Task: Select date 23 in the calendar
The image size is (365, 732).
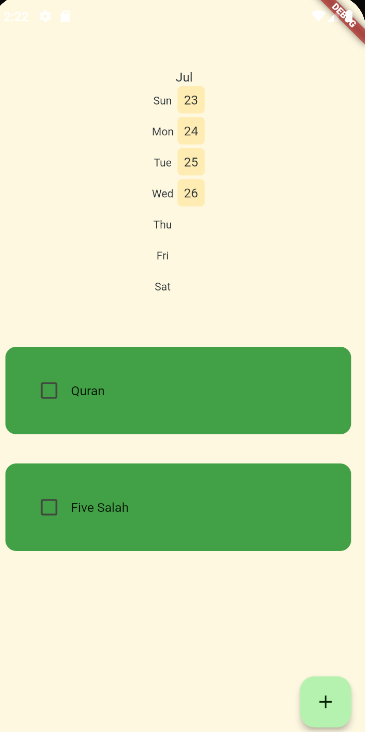Action: pyautogui.click(x=191, y=100)
